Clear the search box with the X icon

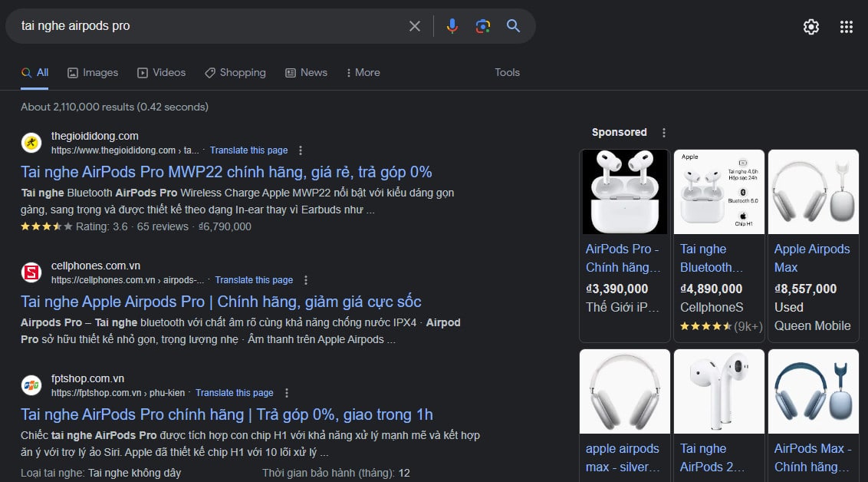415,26
